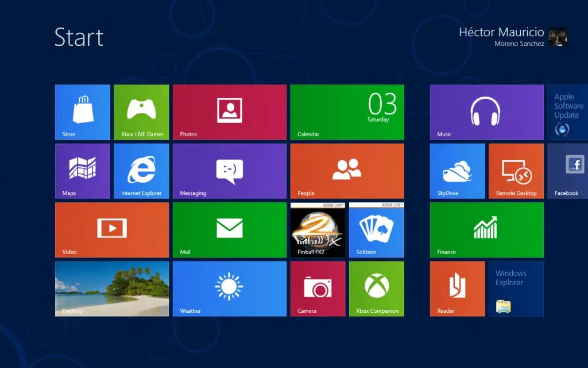This screenshot has height=368, width=588.
Task: Start the Music app
Action: pos(486,112)
